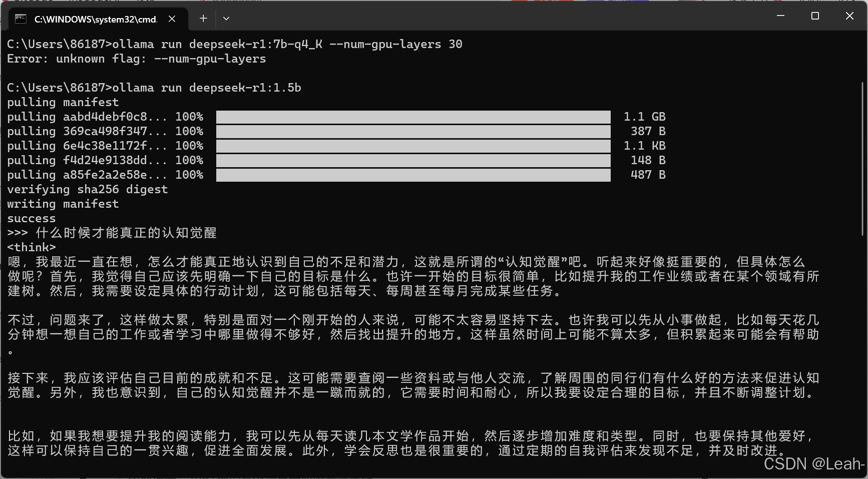Click the cmd terminal icon in the tab
The image size is (868, 479).
(x=21, y=19)
